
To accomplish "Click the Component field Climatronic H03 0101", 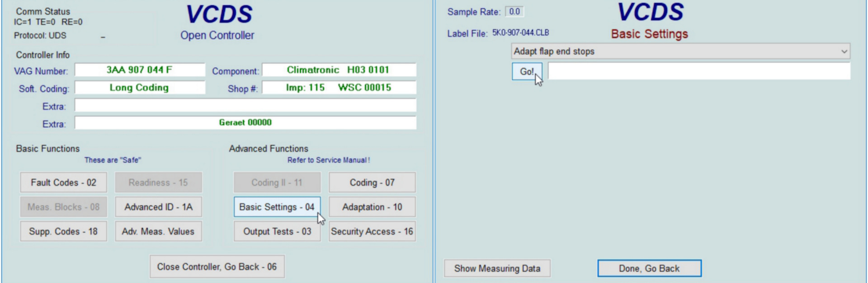I will [339, 70].
